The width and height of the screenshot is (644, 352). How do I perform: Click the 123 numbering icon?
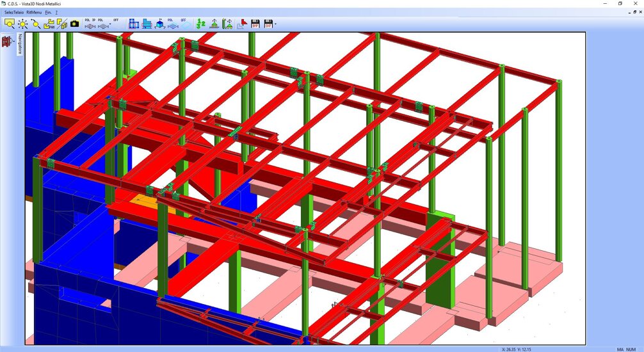[200, 24]
